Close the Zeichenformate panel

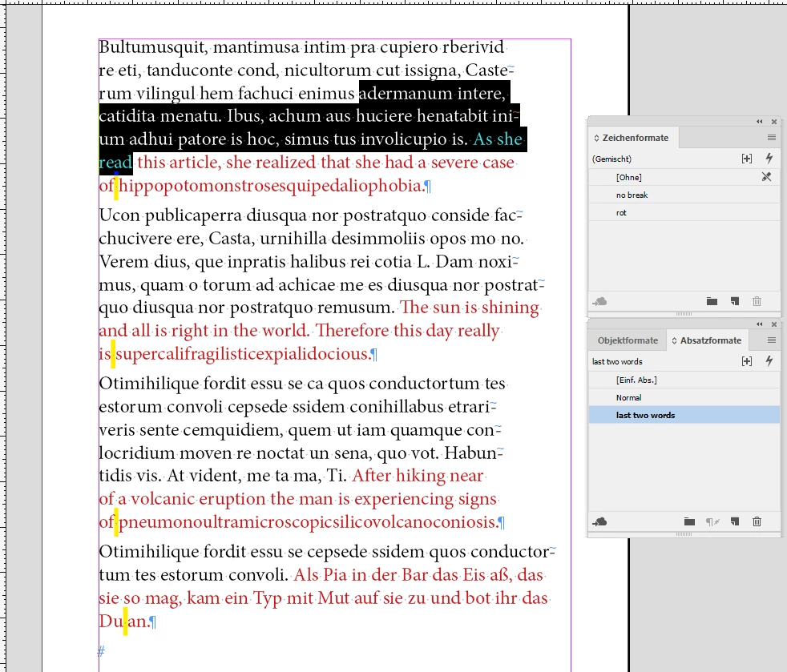pyautogui.click(x=774, y=122)
